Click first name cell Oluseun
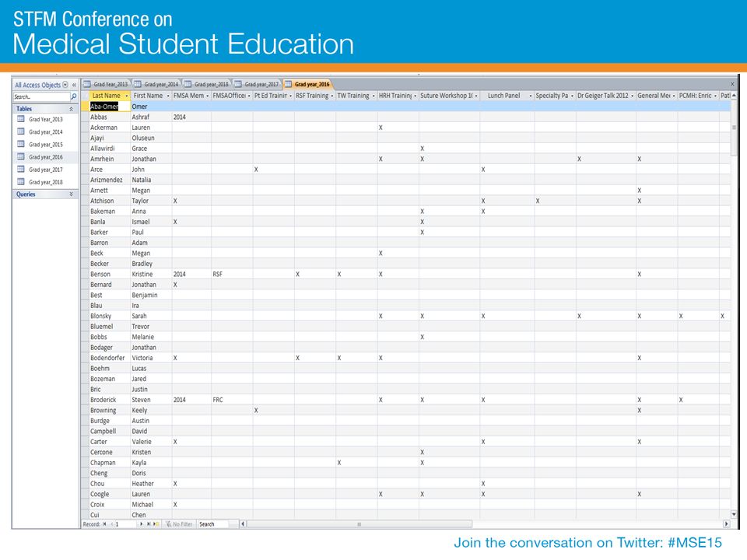This screenshot has width=747, height=560. (x=152, y=138)
